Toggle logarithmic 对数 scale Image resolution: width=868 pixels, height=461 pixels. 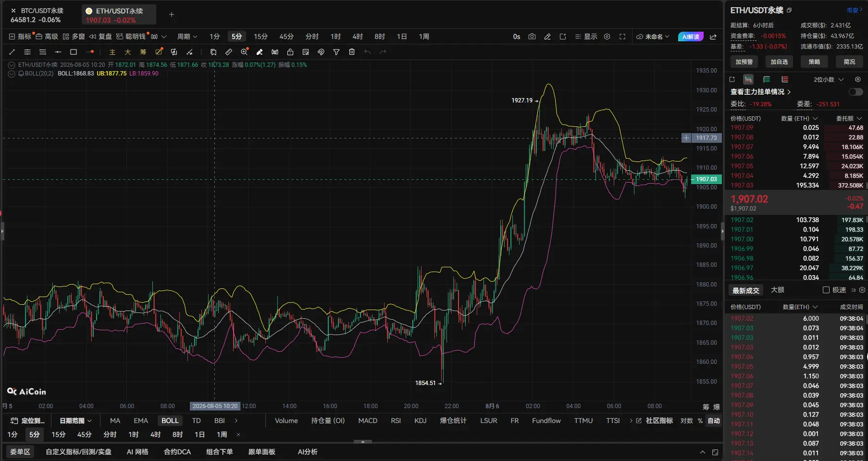[687, 421]
